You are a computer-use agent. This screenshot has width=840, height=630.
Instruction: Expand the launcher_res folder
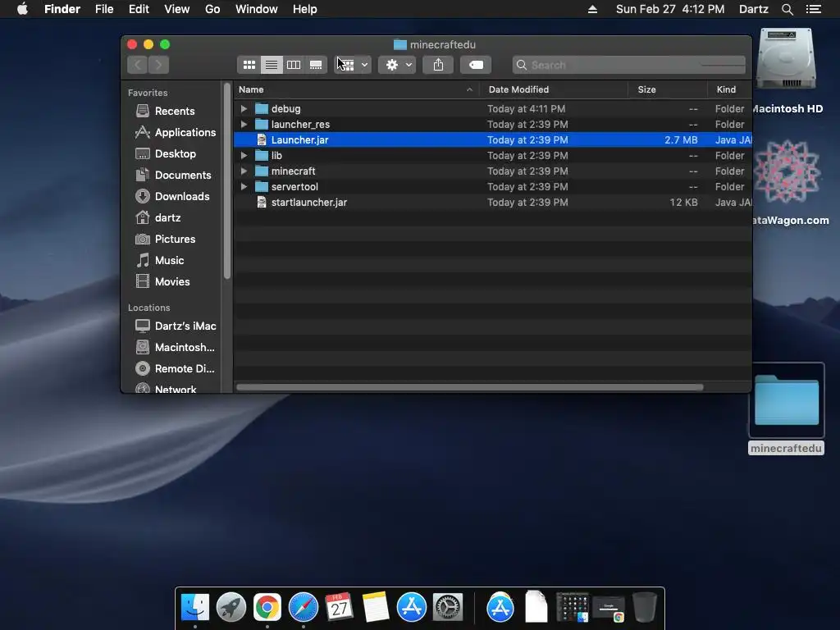coord(244,125)
